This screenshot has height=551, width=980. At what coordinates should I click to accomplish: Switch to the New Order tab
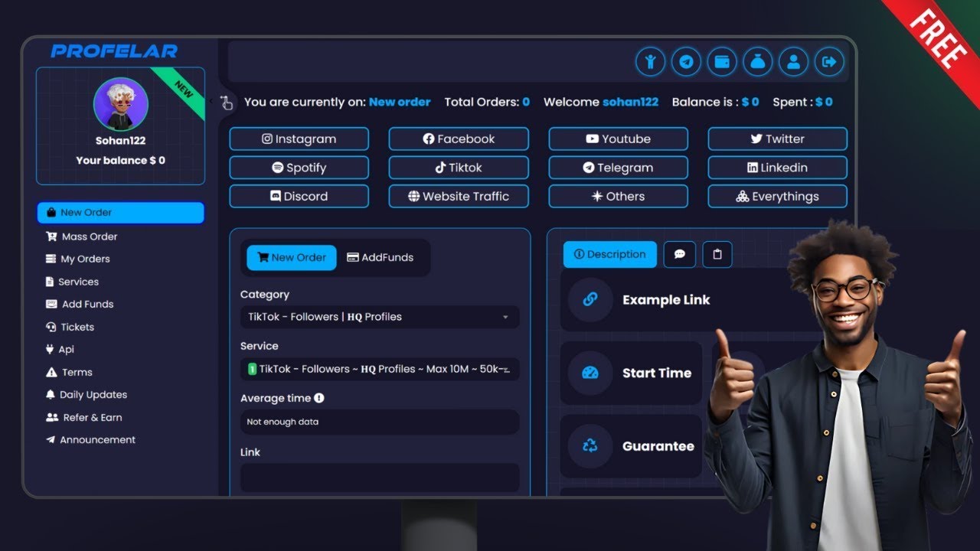click(x=292, y=258)
